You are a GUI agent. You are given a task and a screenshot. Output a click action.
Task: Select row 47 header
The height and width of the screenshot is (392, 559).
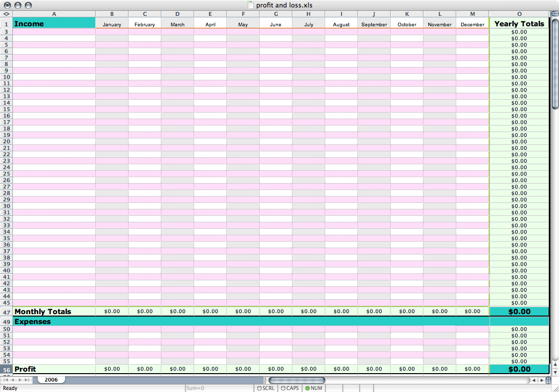[6, 312]
